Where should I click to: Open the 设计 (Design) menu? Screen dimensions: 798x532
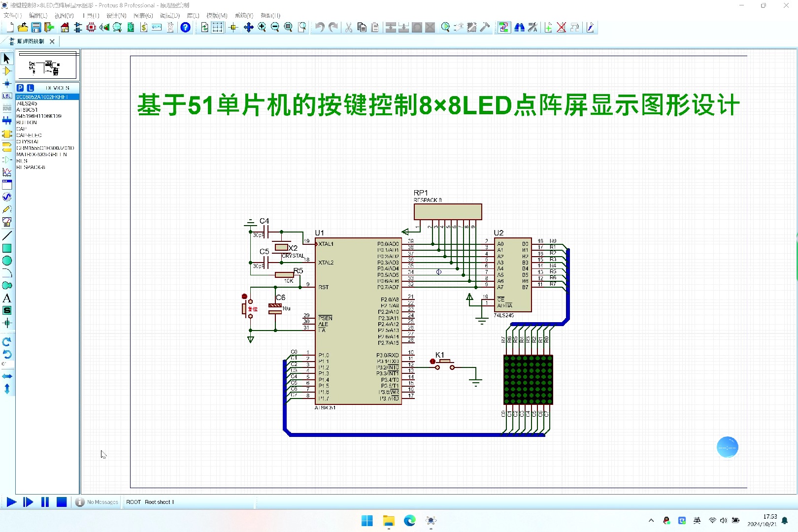coord(116,16)
